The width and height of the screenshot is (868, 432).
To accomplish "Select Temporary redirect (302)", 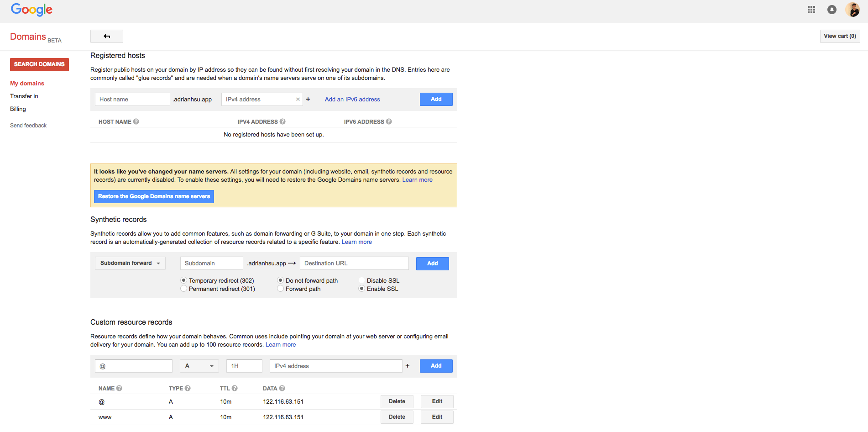I will [184, 280].
